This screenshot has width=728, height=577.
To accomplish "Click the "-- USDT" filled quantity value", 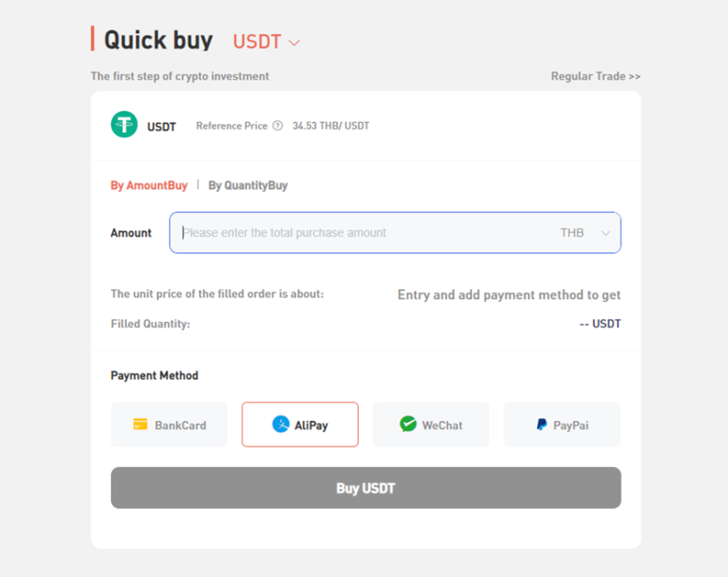I will coord(600,324).
